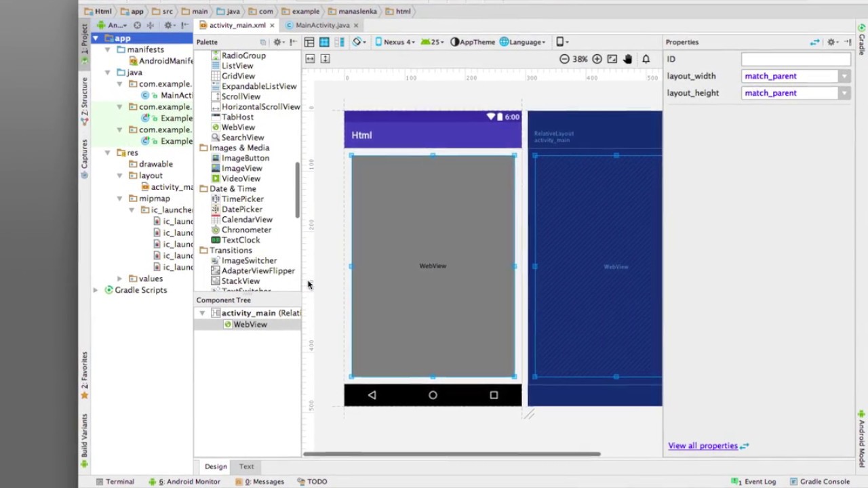
Task: Show design surface view icon
Action: (x=309, y=42)
